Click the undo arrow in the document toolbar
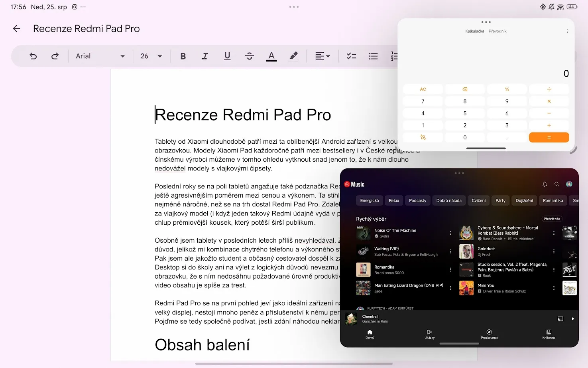The width and height of the screenshot is (588, 368). (33, 56)
